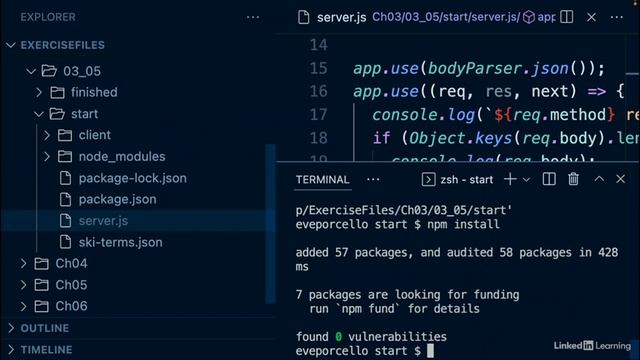Open the ski-terms.json file
Viewport: 640px width, 360px height.
tap(120, 242)
